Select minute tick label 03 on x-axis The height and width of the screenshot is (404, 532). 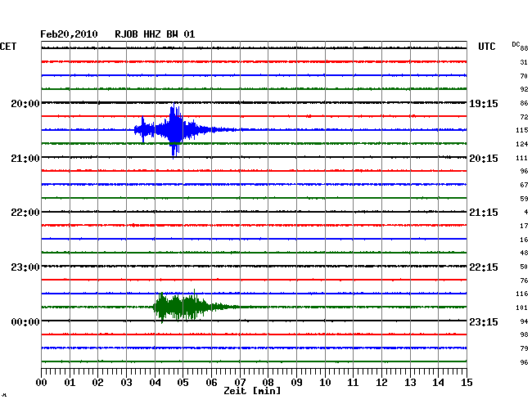126,383
